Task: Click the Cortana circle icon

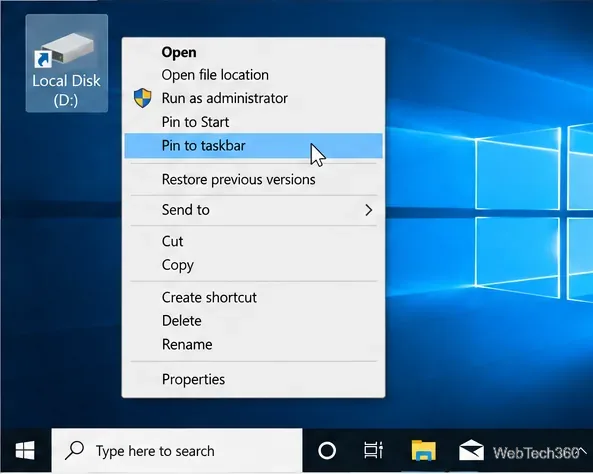Action: click(x=327, y=451)
